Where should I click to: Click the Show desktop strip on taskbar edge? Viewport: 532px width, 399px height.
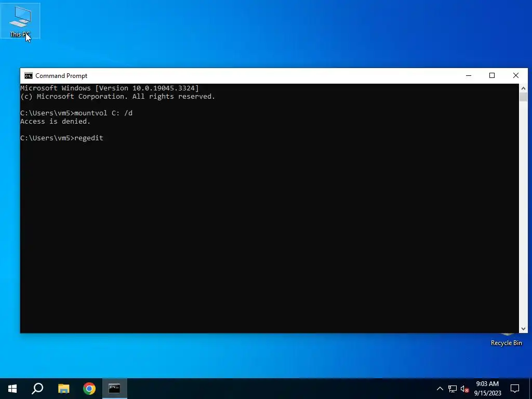click(x=530, y=389)
